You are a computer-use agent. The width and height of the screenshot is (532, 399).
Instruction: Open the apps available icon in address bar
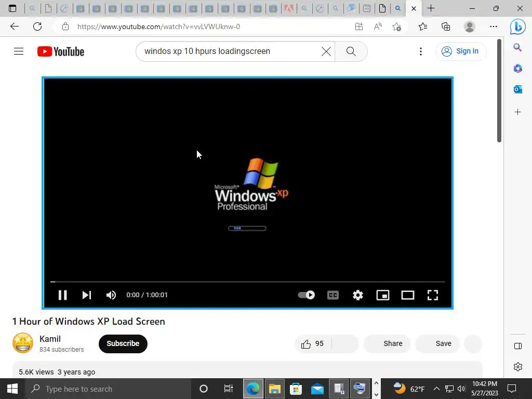click(358, 26)
